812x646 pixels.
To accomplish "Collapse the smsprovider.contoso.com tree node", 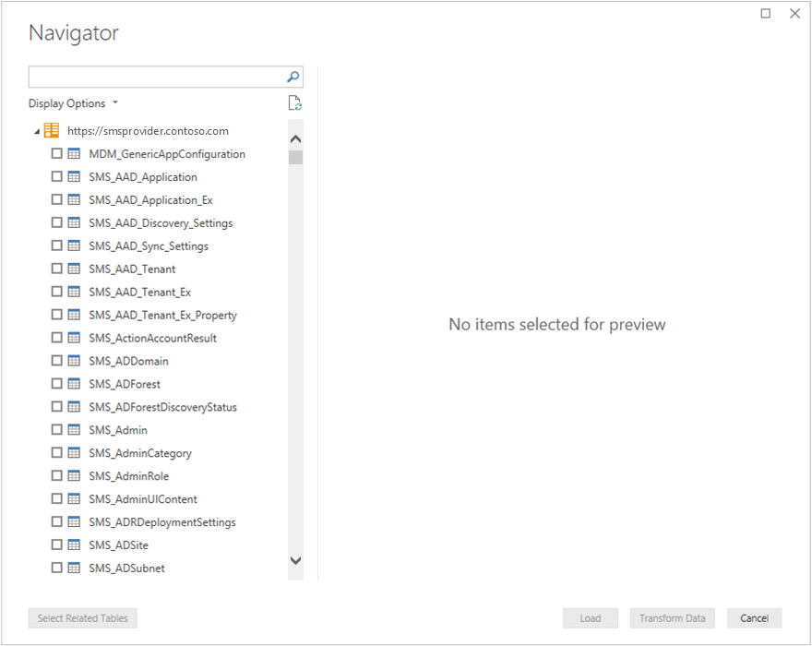I will (35, 130).
